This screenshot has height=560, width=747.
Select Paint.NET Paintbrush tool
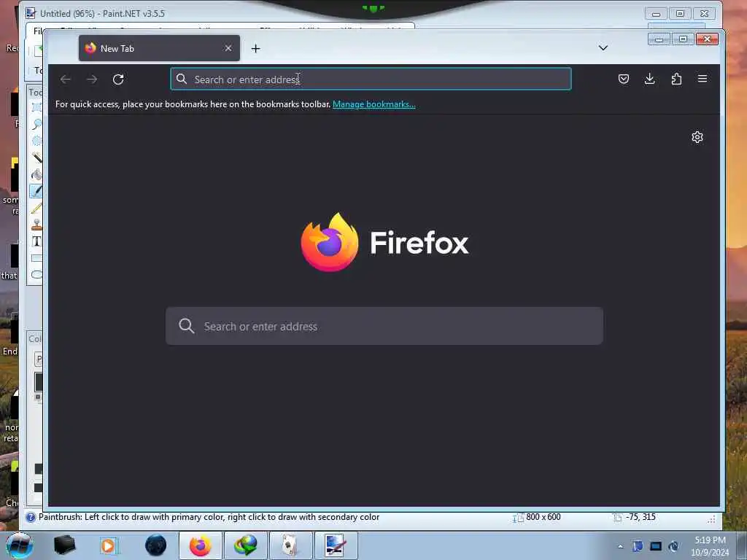click(36, 191)
